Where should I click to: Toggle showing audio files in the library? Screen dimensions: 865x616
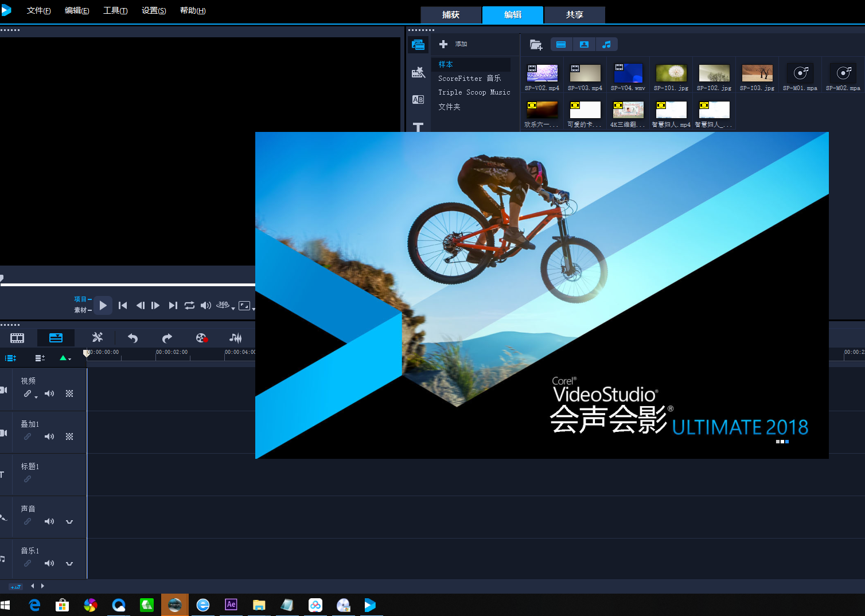tap(607, 44)
